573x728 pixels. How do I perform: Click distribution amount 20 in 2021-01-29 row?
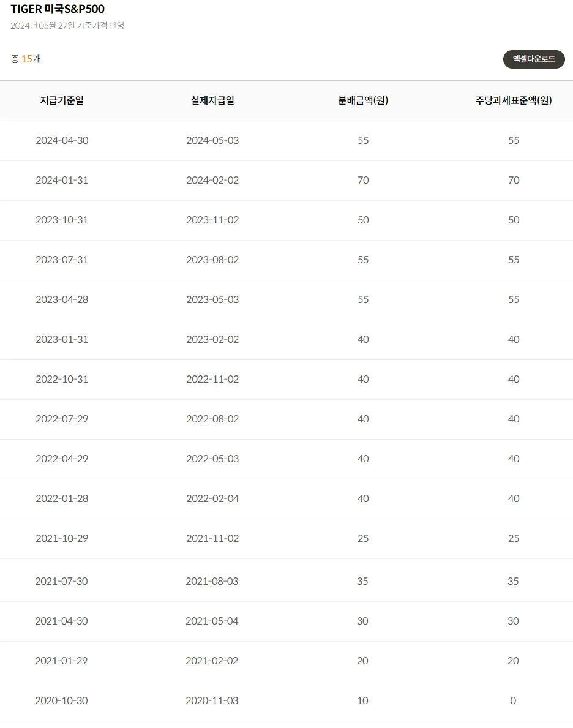tap(362, 661)
